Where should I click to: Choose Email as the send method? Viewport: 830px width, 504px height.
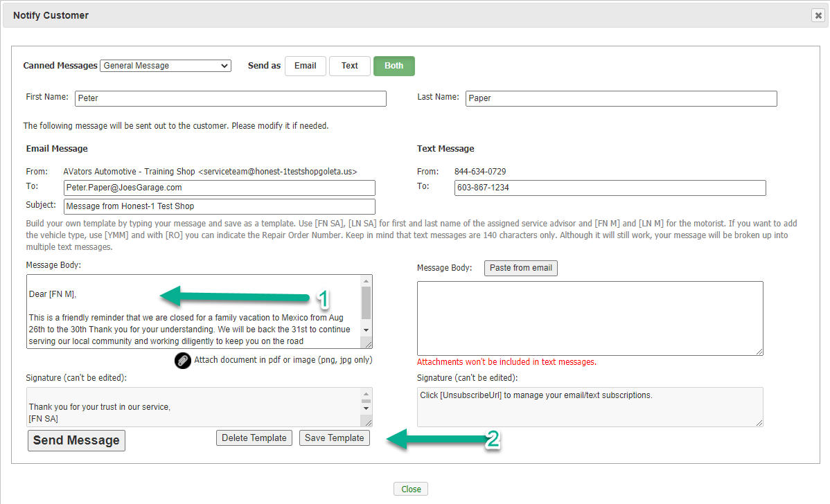pos(306,66)
